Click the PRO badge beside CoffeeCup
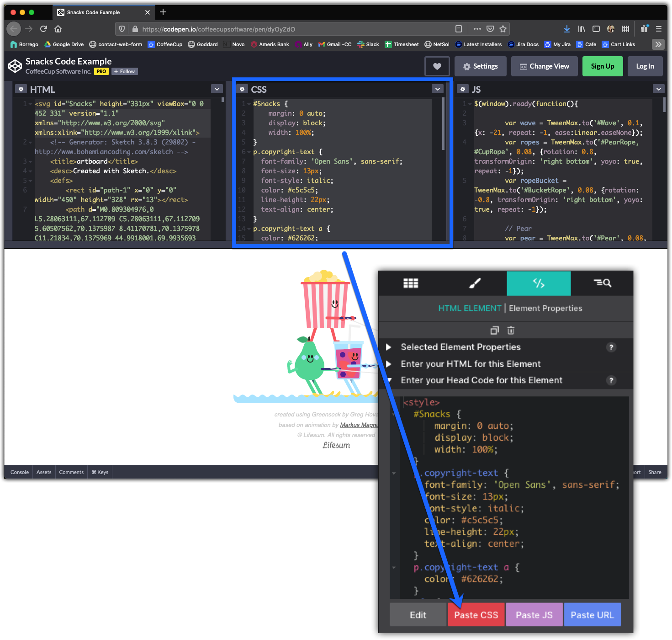This screenshot has width=672, height=640. point(101,71)
